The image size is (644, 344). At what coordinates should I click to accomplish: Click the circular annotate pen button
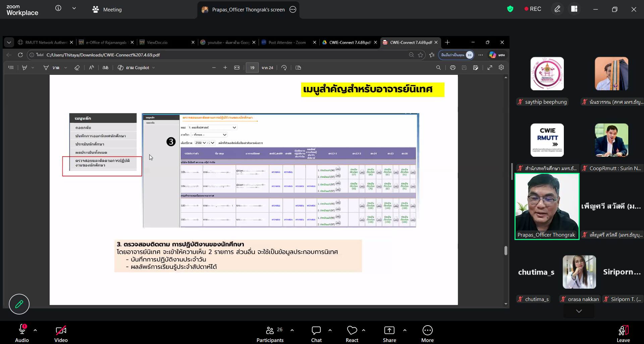click(19, 304)
